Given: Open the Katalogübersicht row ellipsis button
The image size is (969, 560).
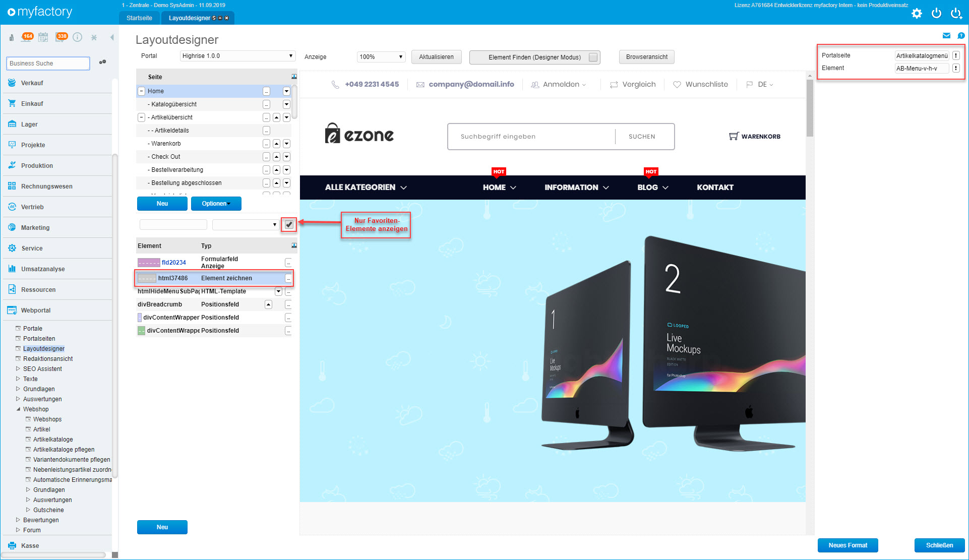Looking at the screenshot, I should (266, 104).
